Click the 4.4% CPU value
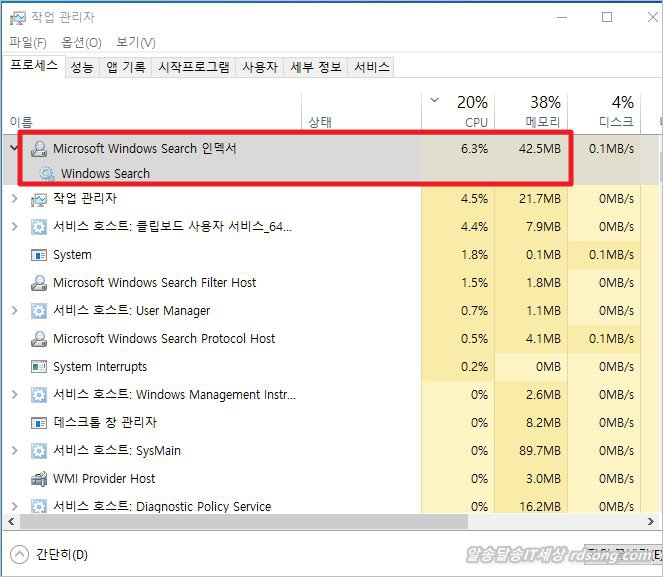Screen dimensions: 663x577 click(474, 227)
